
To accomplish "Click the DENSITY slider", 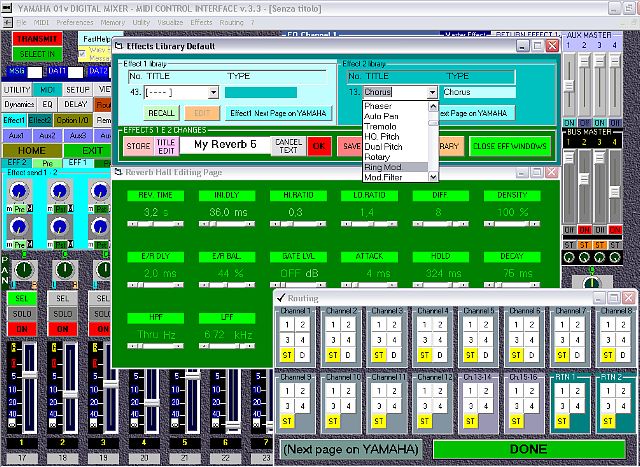I will pyautogui.click(x=512, y=224).
